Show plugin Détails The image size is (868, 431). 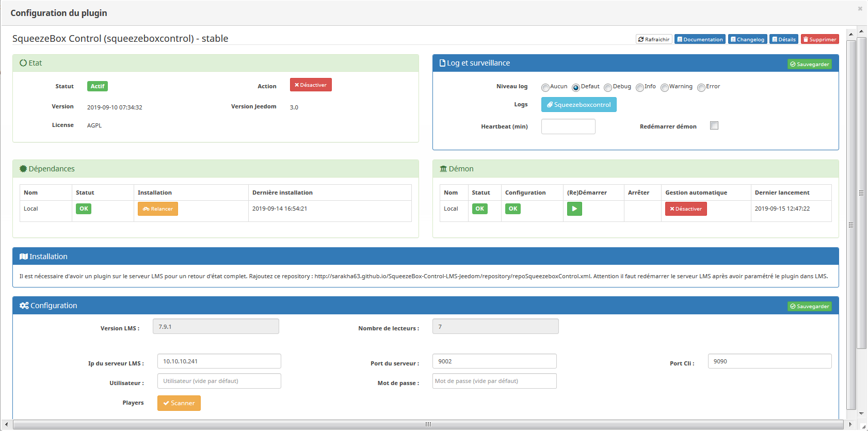pos(784,39)
